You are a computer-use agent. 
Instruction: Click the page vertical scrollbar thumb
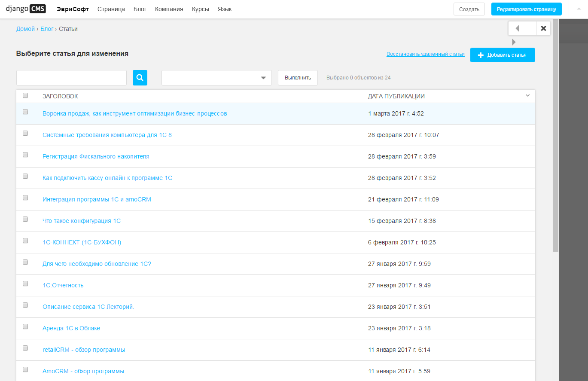tap(556, 135)
